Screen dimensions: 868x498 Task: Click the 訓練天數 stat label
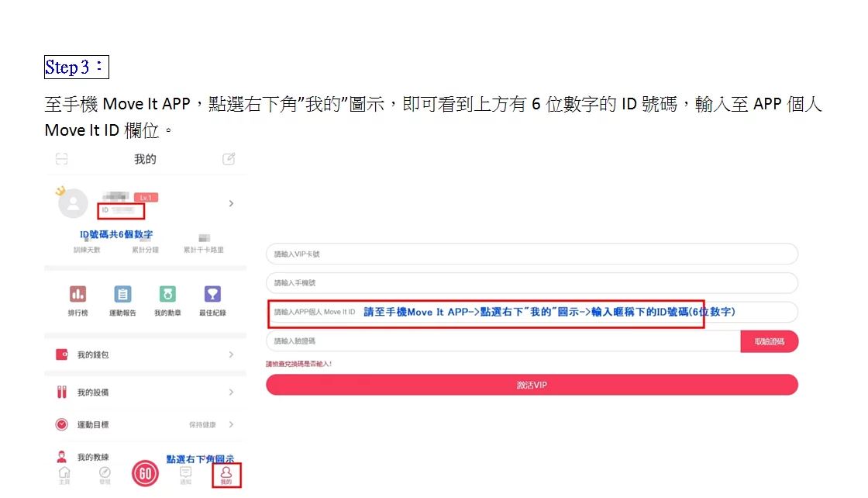[87, 250]
